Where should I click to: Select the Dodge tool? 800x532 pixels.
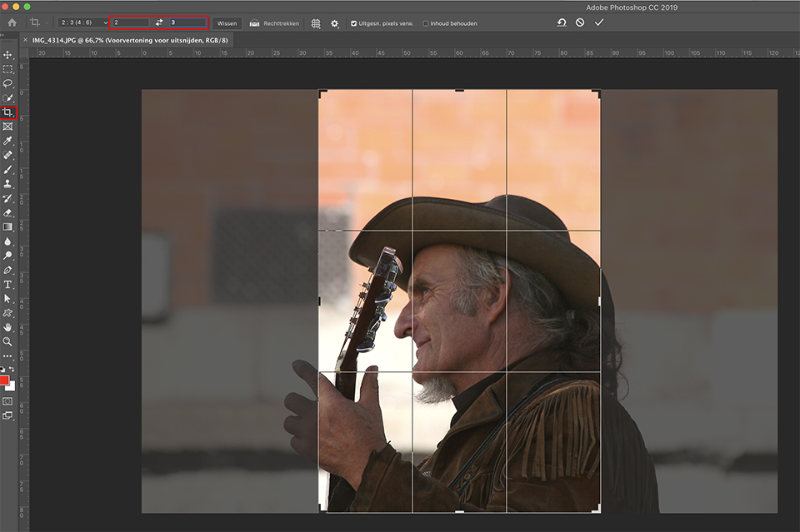coord(7,256)
